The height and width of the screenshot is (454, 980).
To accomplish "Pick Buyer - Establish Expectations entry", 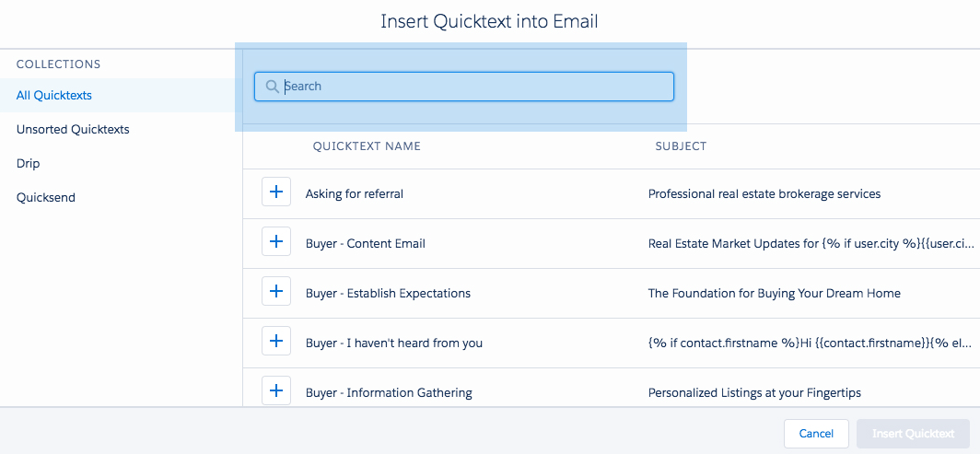I will click(388, 294).
